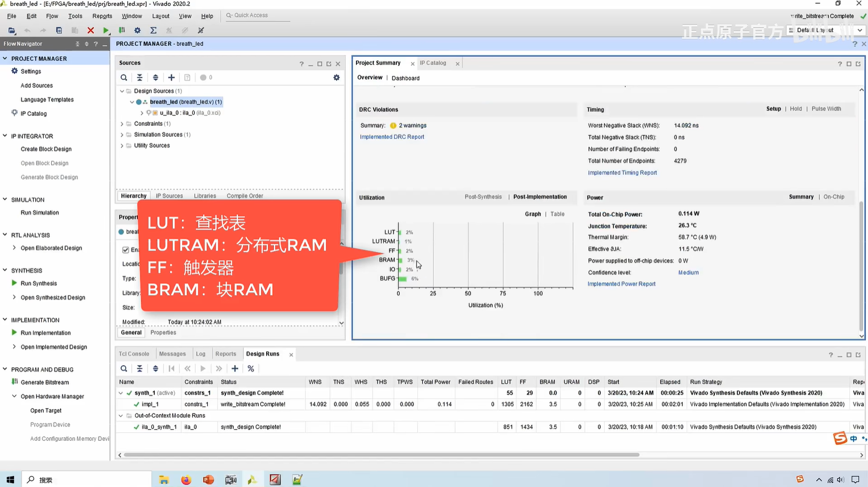Expand the Constraints folder
The image size is (868, 487).
click(122, 124)
